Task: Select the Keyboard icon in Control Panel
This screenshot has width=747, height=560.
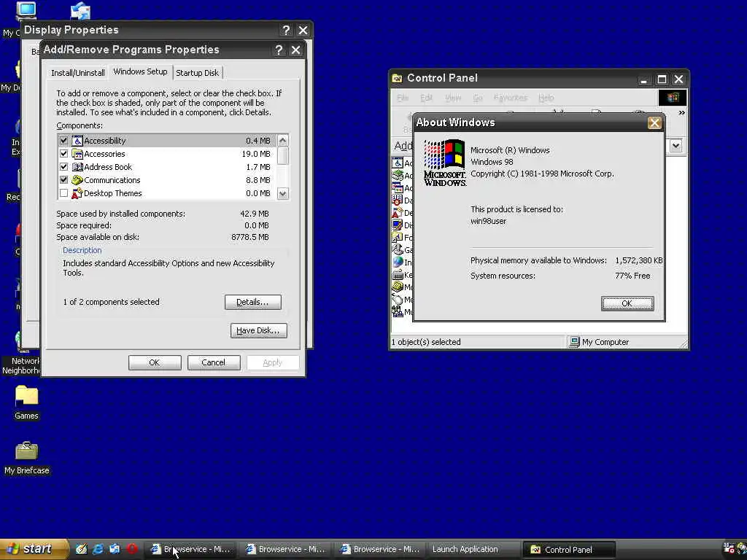Action: 398,275
